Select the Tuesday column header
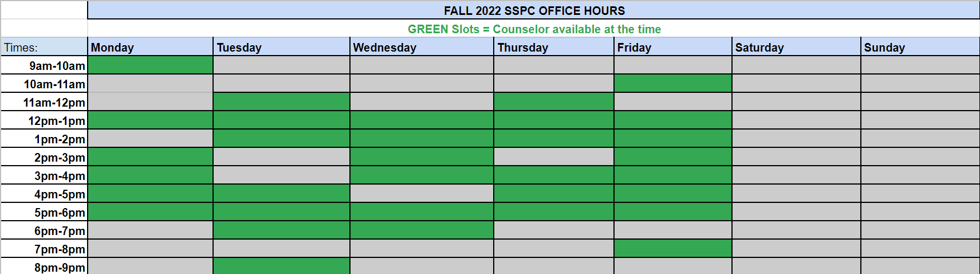 pyautogui.click(x=281, y=47)
